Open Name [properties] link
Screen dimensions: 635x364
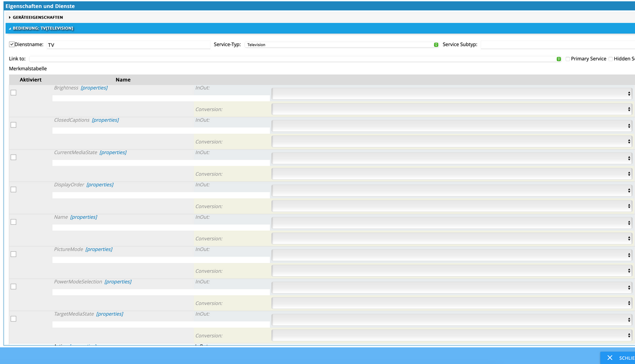pos(84,217)
